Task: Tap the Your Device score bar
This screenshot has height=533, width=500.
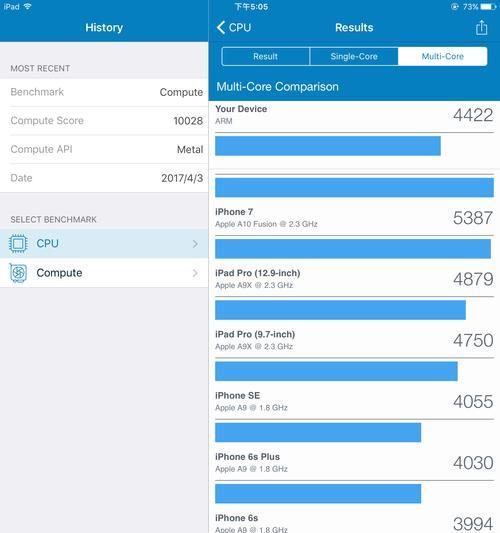Action: (x=328, y=146)
